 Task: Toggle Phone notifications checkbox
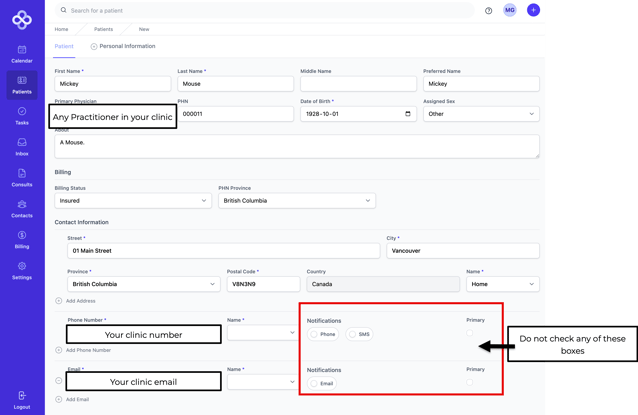point(315,334)
